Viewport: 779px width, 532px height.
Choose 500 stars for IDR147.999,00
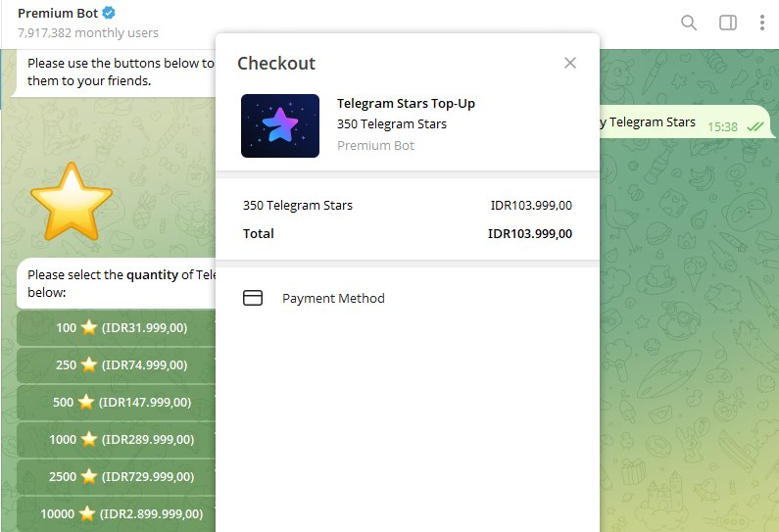tap(118, 403)
